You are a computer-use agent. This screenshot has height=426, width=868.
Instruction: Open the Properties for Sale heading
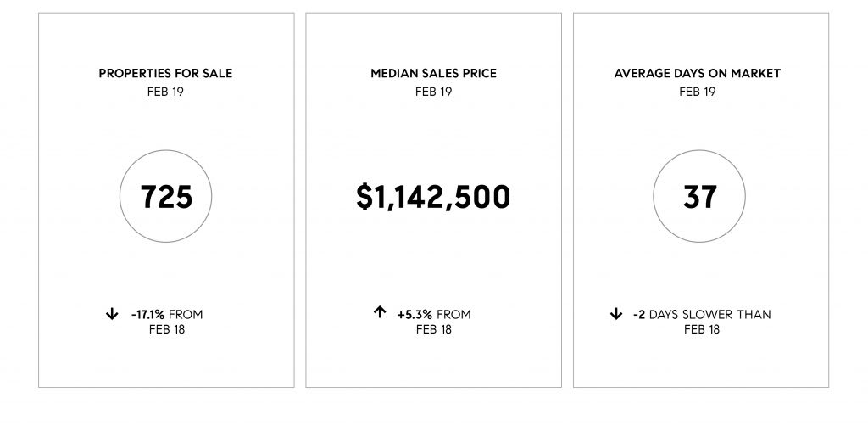coord(165,74)
